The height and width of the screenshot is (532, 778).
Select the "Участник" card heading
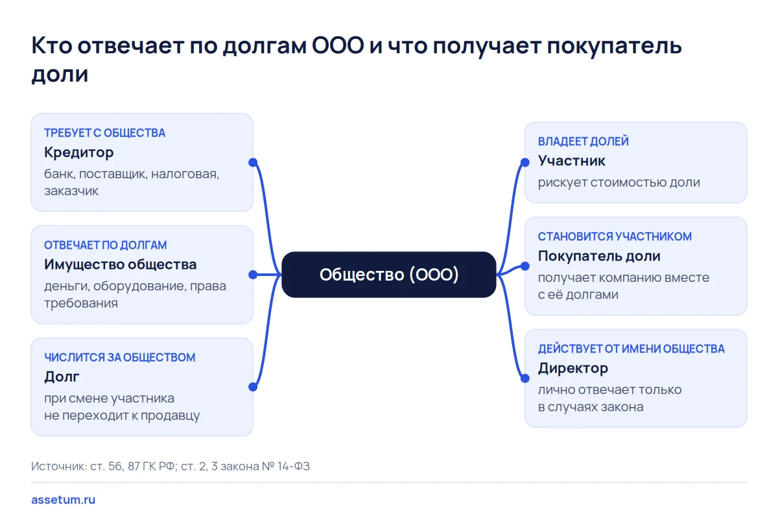pyautogui.click(x=571, y=161)
